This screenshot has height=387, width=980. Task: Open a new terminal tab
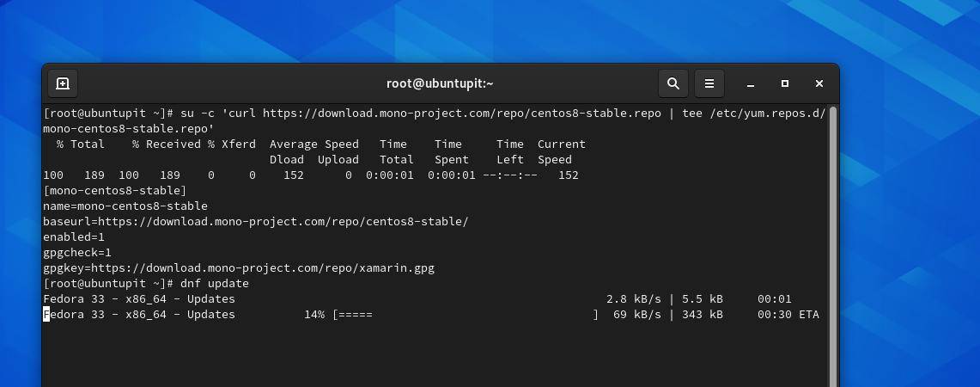pyautogui.click(x=63, y=83)
